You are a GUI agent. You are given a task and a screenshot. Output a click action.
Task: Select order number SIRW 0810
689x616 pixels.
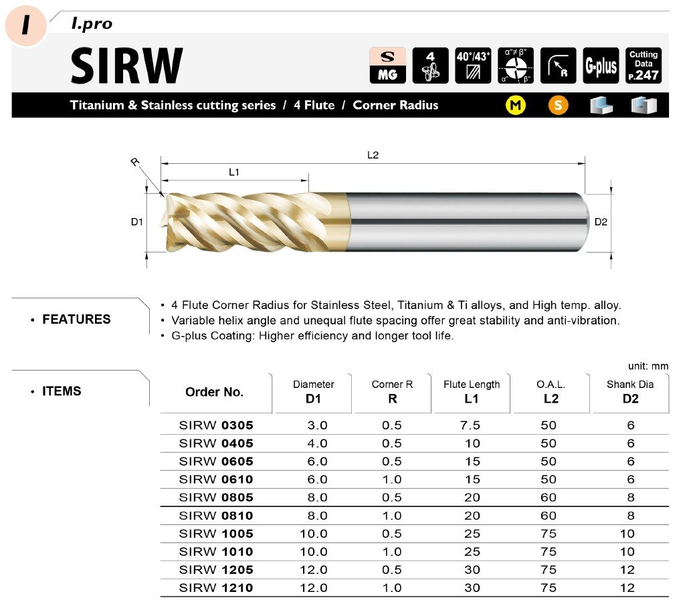(x=216, y=516)
